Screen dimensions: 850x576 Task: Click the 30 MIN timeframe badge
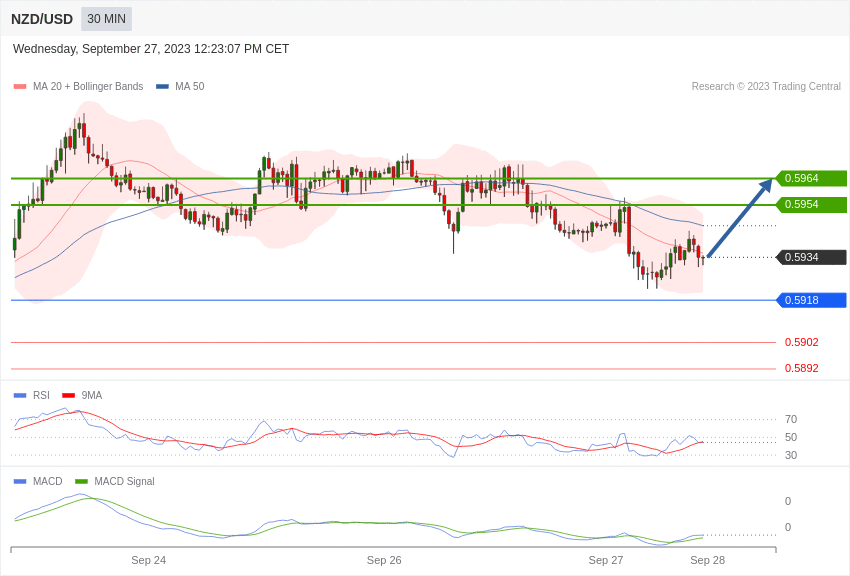click(106, 19)
